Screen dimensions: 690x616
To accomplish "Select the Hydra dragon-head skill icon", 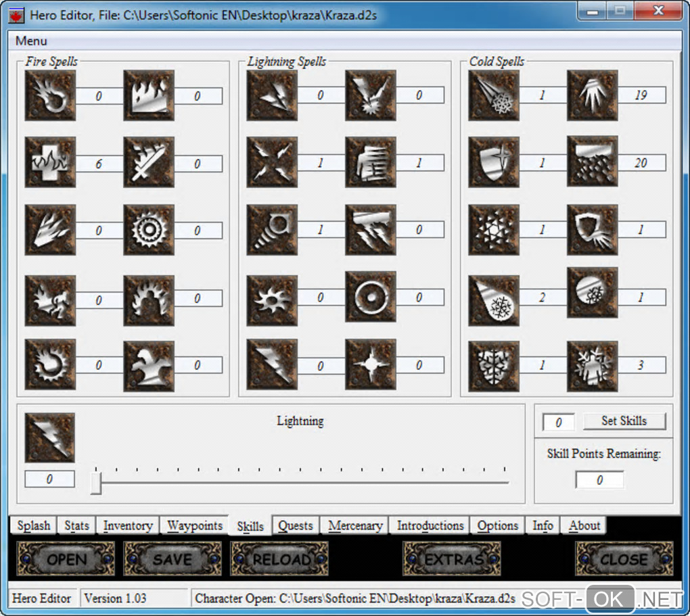I will pos(149,366).
